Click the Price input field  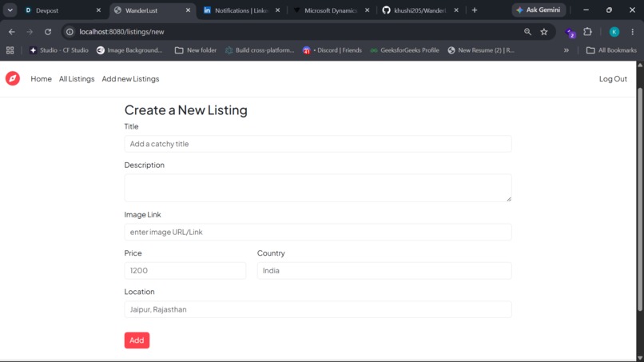click(185, 270)
